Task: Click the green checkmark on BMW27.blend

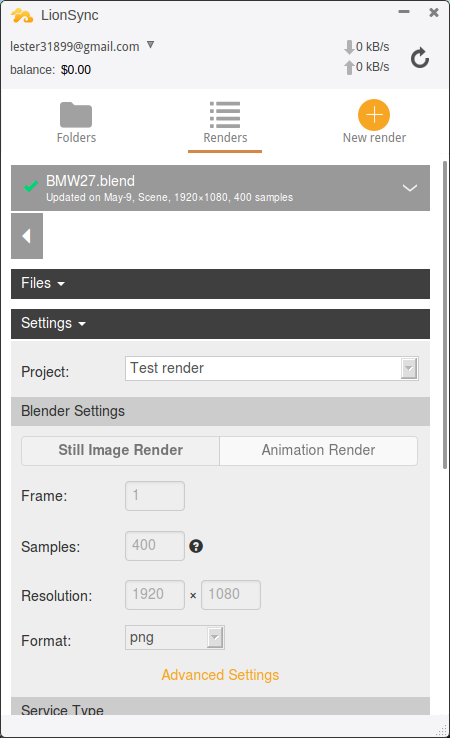Action: click(31, 187)
